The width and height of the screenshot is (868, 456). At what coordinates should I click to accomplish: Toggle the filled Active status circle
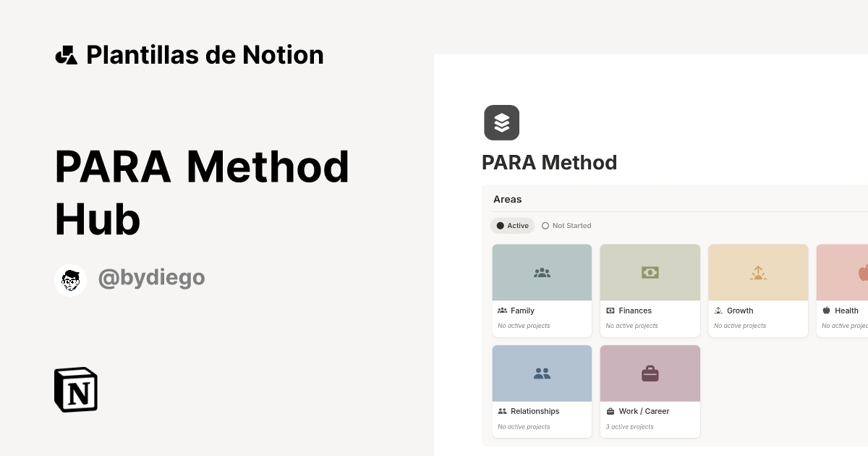pyautogui.click(x=498, y=225)
